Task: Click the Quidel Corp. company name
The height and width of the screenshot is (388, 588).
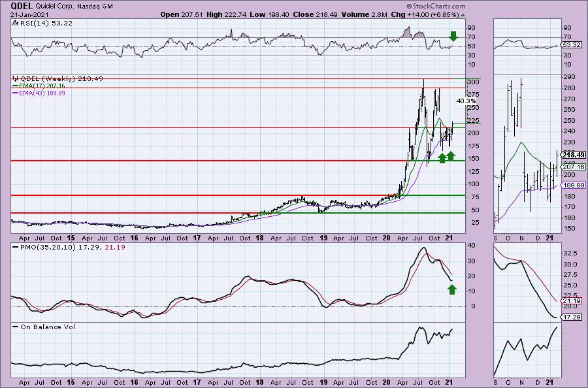Action: coord(56,7)
